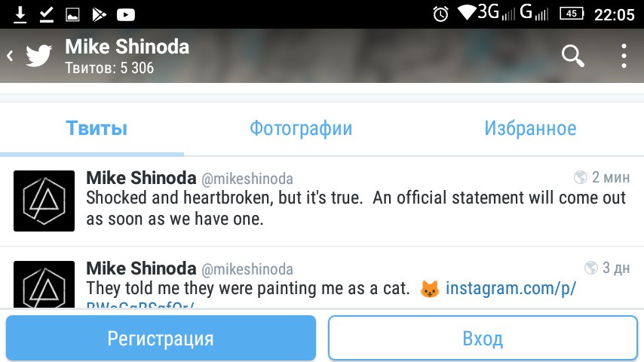Screen dimensions: 644x362
Task: Tap the Play Store notification icon
Action: [x=99, y=15]
